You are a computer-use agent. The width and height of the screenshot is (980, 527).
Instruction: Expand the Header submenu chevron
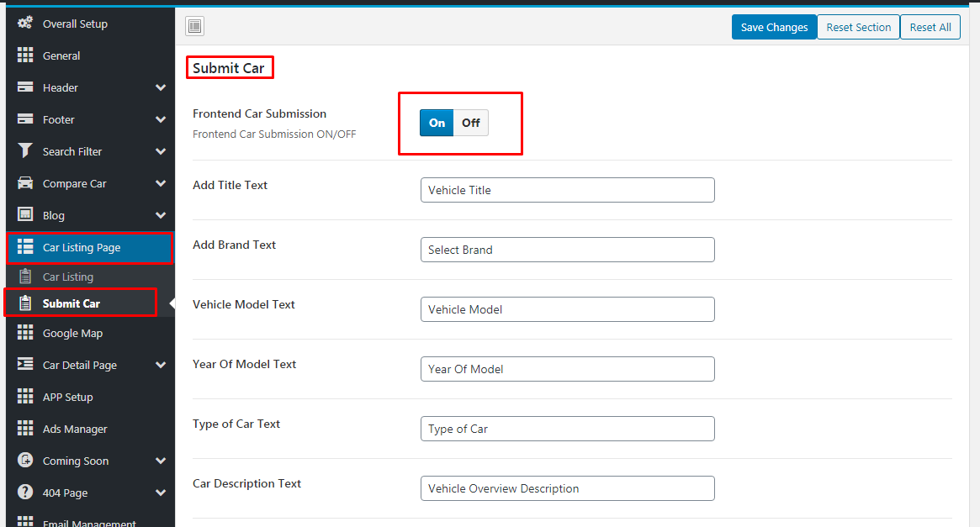161,87
